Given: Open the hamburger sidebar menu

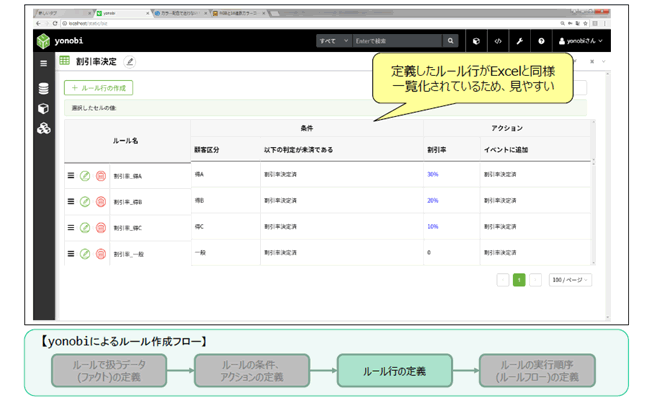Looking at the screenshot, I should 44,63.
